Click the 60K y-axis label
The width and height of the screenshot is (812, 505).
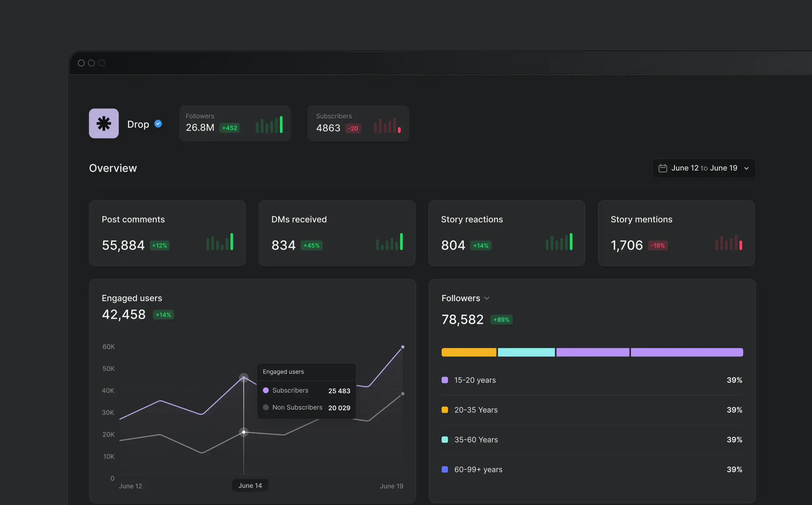[109, 347]
